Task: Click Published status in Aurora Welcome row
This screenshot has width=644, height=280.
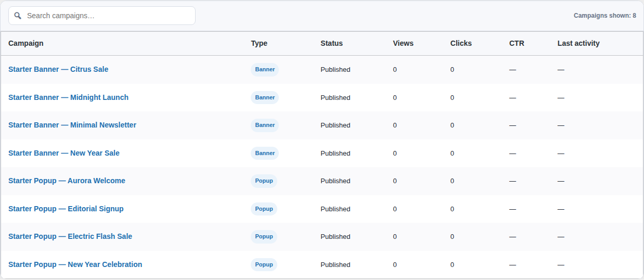Action: [336, 181]
